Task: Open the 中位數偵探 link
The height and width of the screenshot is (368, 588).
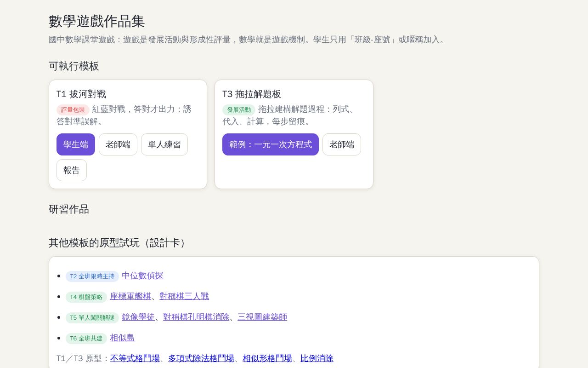Action: (x=142, y=276)
